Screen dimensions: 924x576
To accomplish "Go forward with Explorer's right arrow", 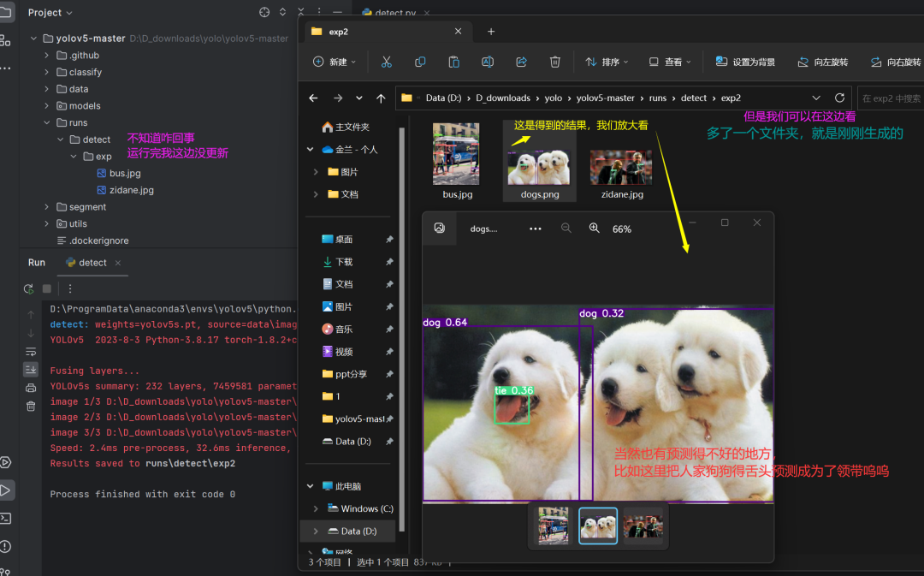I will click(338, 98).
